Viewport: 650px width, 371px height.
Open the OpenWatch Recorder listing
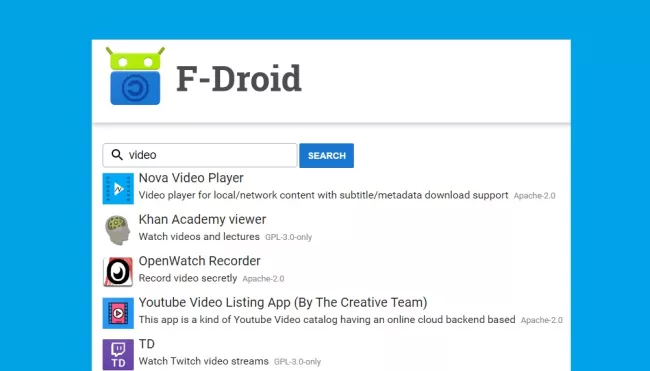199,261
